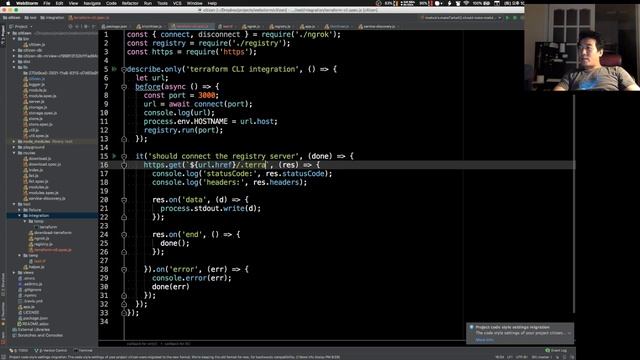
Task: Open the Project panel settings gear
Action: [x=86, y=27]
